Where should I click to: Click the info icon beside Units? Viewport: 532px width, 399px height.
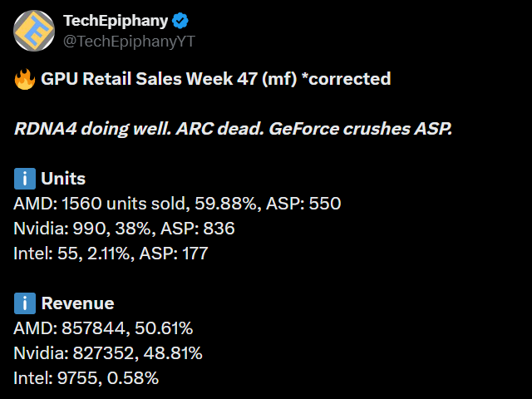tap(24, 179)
